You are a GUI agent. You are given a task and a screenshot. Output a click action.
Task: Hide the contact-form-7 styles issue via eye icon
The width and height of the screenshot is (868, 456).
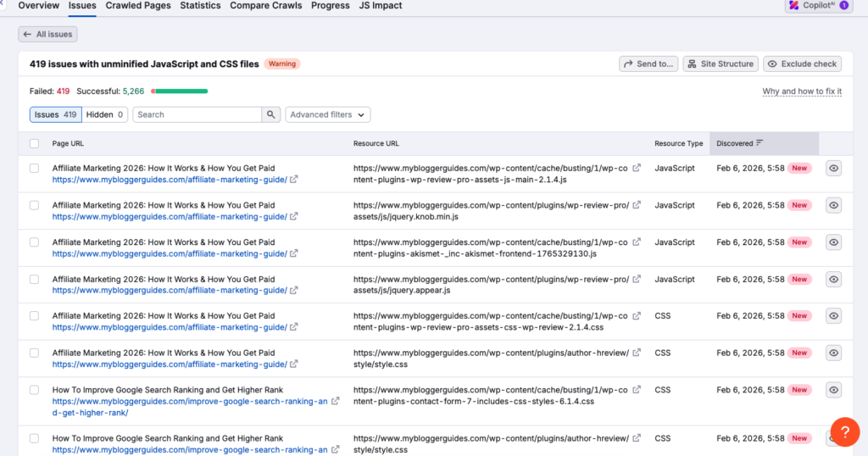pos(834,390)
